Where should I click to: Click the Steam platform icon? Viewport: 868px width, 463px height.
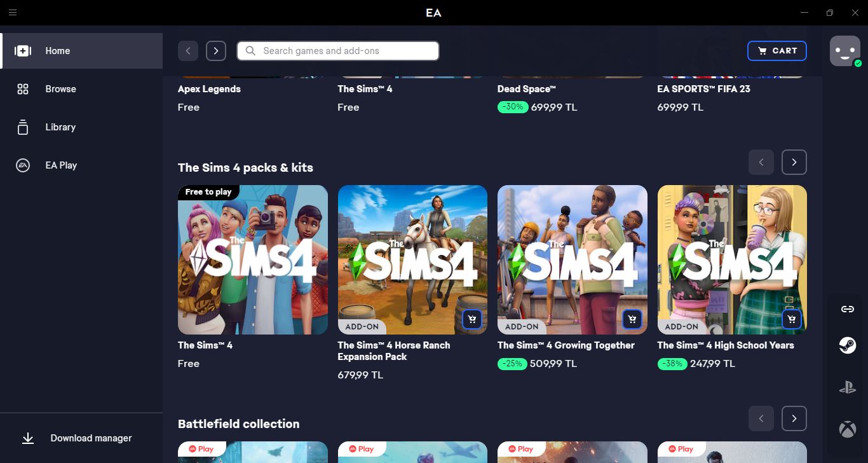pyautogui.click(x=848, y=345)
